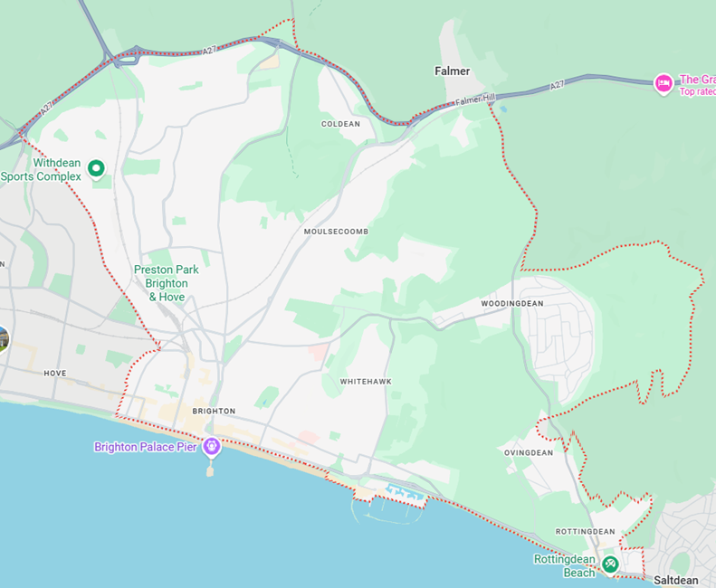716x588 pixels.
Task: Open the photo thumbnail at left edge
Action: coord(4,339)
